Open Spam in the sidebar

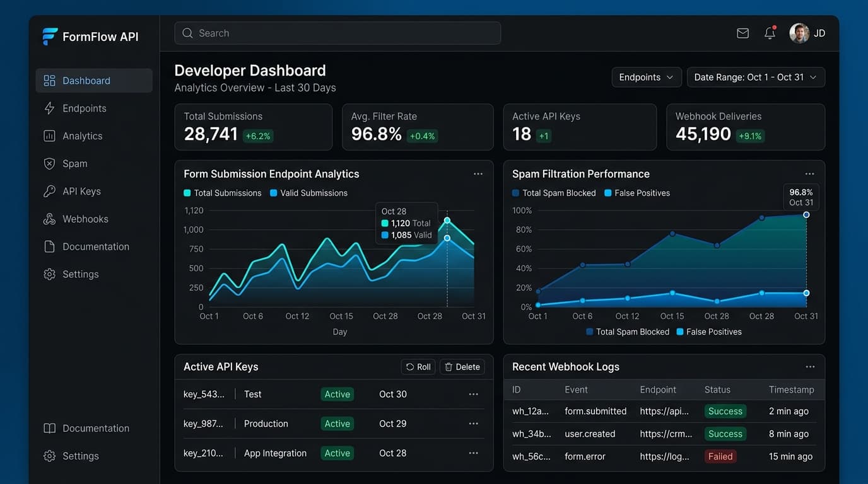(94, 164)
